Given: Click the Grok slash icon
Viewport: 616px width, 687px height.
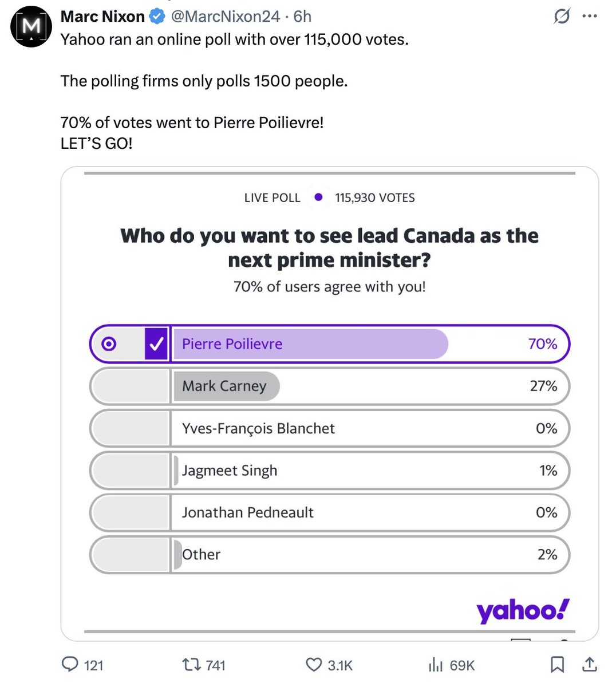Looking at the screenshot, I should (562, 17).
